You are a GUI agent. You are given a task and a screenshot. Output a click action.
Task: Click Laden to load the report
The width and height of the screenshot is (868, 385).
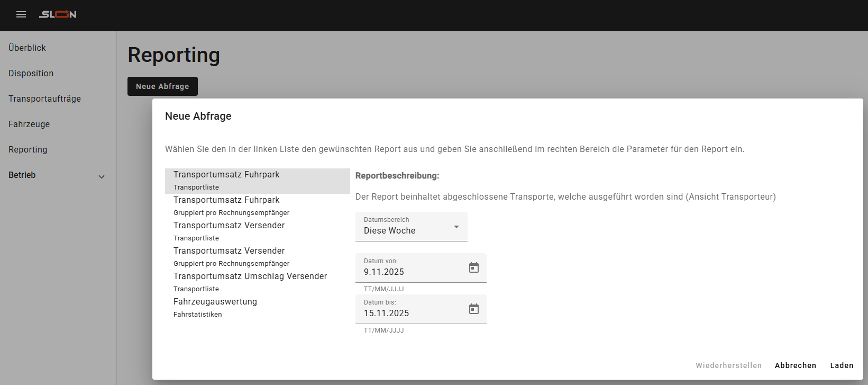click(x=842, y=365)
